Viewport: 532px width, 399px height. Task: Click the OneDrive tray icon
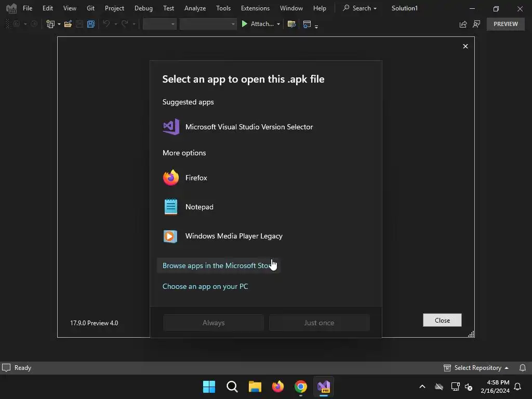click(439, 387)
